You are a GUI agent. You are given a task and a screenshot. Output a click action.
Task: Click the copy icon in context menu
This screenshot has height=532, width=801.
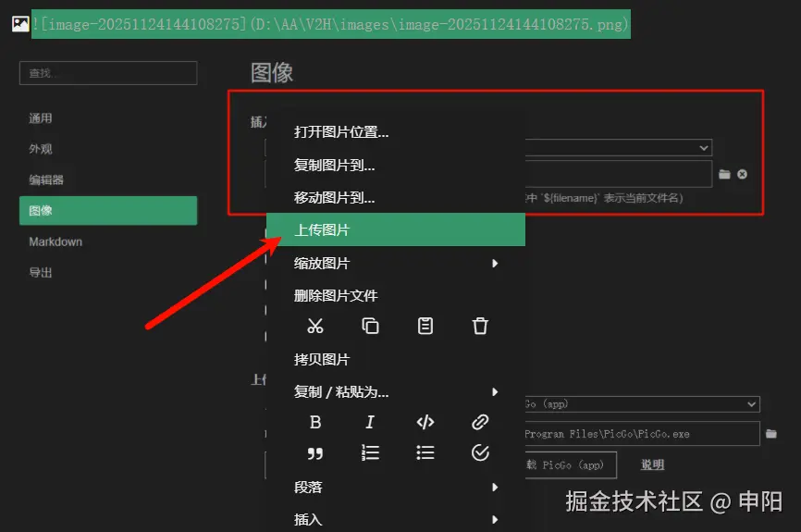(370, 326)
